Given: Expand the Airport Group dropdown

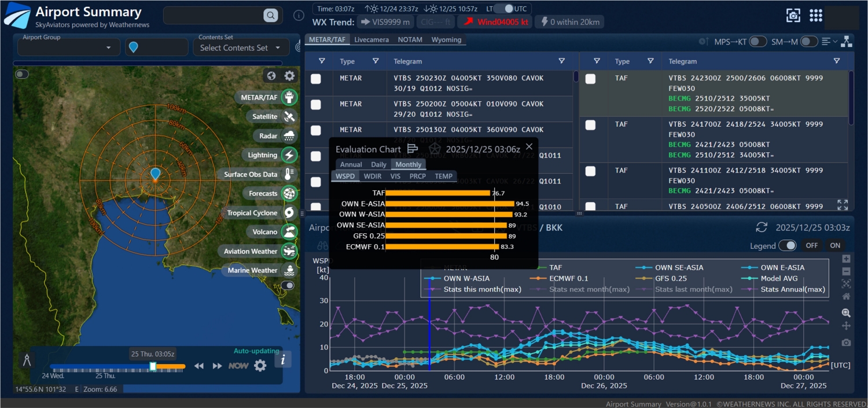Looking at the screenshot, I should pos(108,48).
